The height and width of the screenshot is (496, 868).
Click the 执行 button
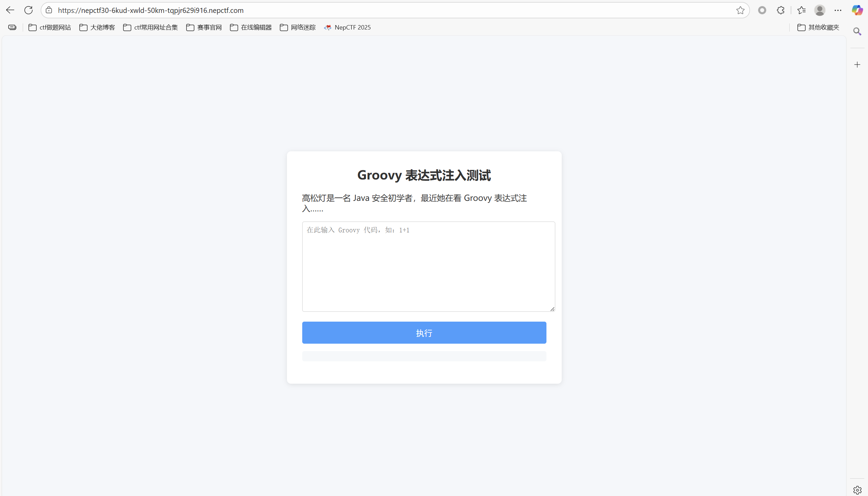[x=424, y=332]
